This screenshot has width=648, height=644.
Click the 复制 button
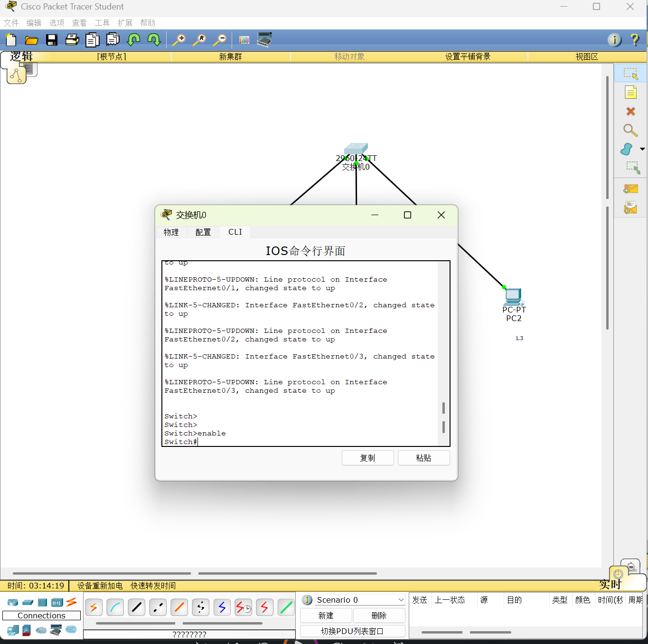pyautogui.click(x=368, y=458)
